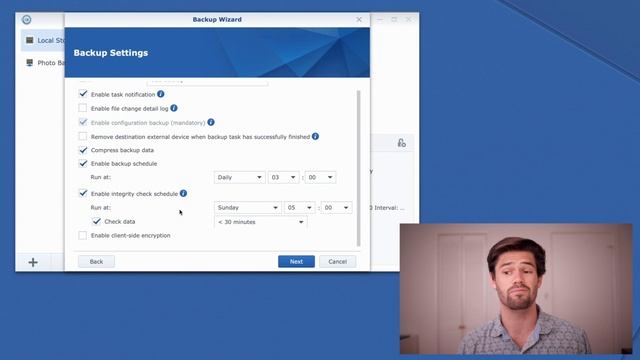
Task: Click the Back button
Action: coord(96,262)
